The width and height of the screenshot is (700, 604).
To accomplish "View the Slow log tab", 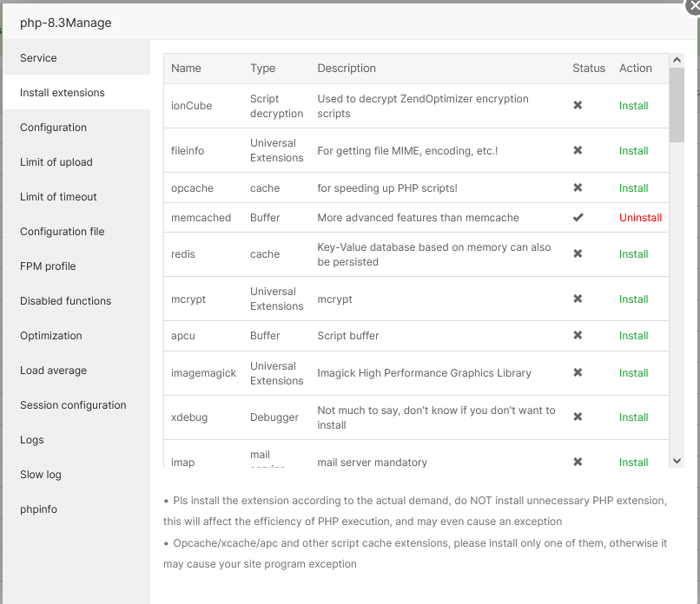I will point(40,475).
